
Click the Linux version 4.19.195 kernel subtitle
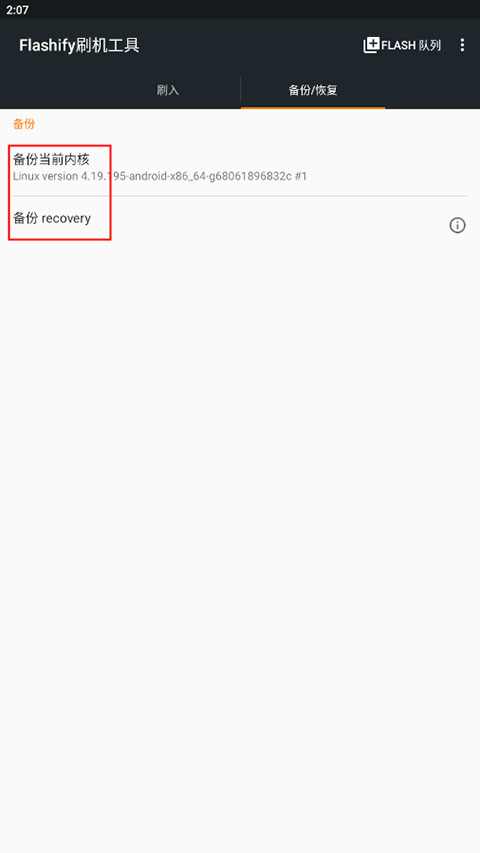click(x=160, y=177)
